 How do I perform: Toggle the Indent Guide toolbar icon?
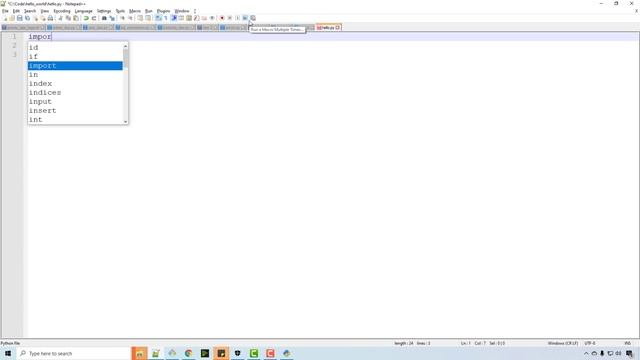(173, 18)
